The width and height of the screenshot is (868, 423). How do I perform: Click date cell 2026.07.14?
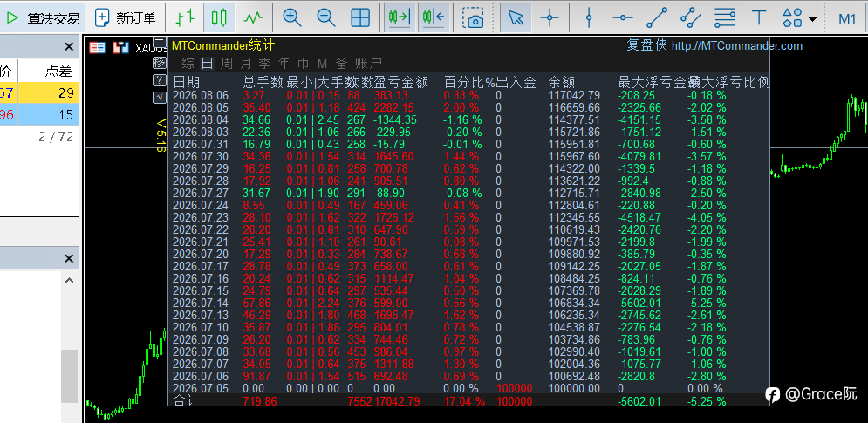(201, 303)
